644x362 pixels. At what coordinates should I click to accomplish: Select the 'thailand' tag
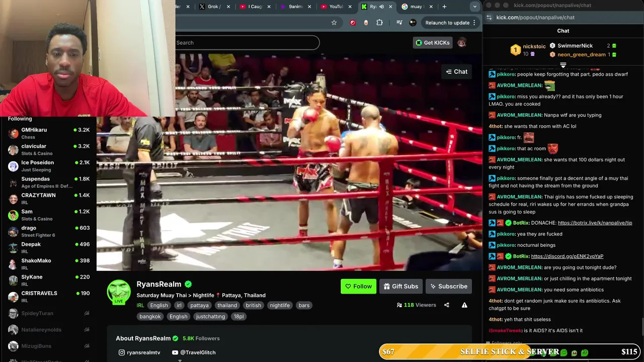227,305
